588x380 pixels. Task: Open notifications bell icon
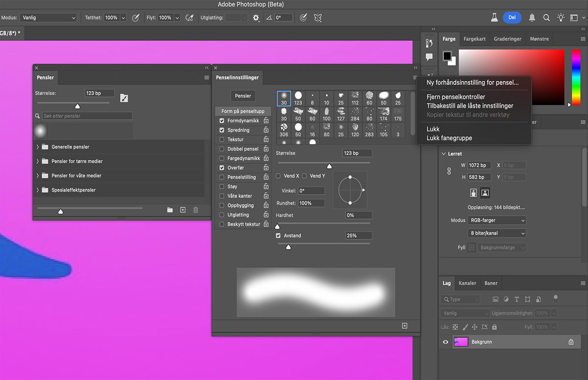(x=532, y=18)
